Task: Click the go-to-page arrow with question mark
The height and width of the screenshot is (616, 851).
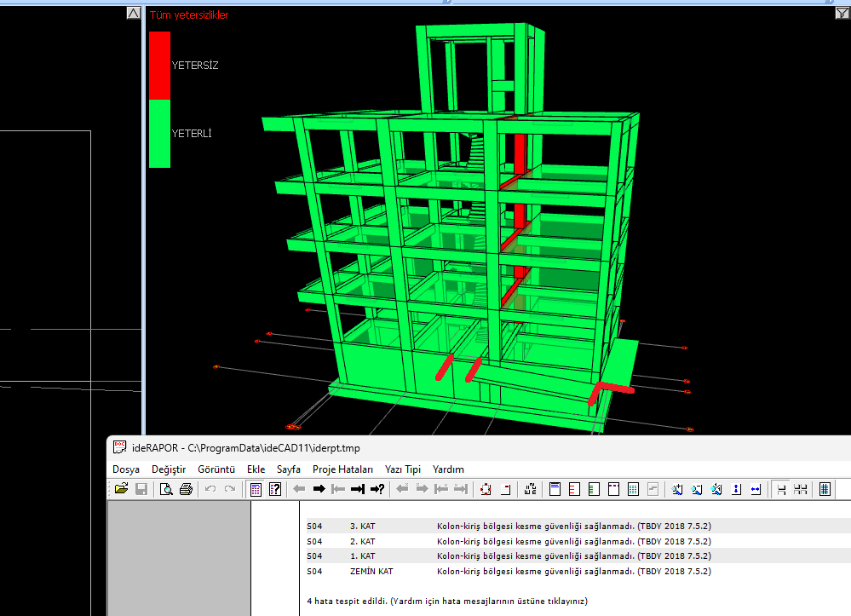Action: (x=377, y=489)
